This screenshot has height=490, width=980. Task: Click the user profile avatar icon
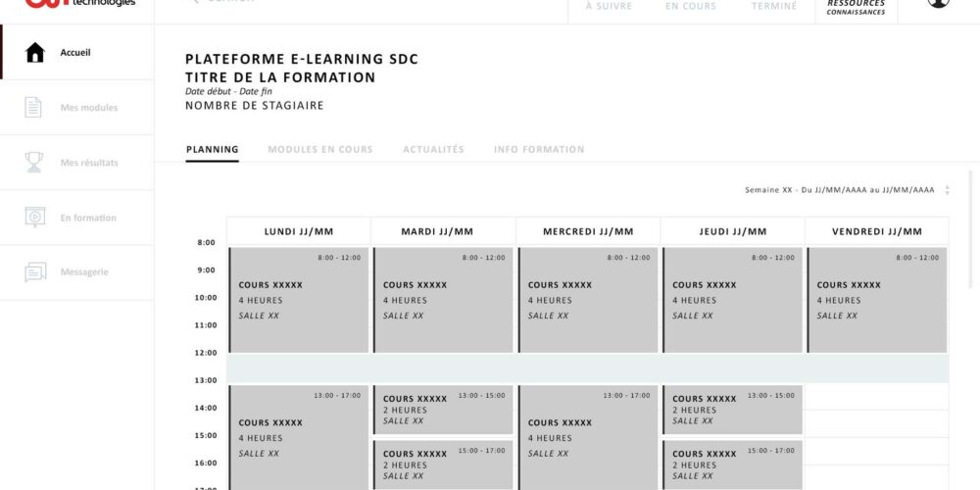click(938, 3)
